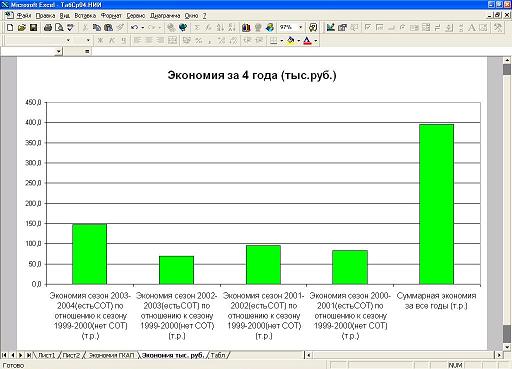Viewport: 512px width, 369px height.
Task: Open the Name Box dropdown arrow
Action: pos(59,51)
